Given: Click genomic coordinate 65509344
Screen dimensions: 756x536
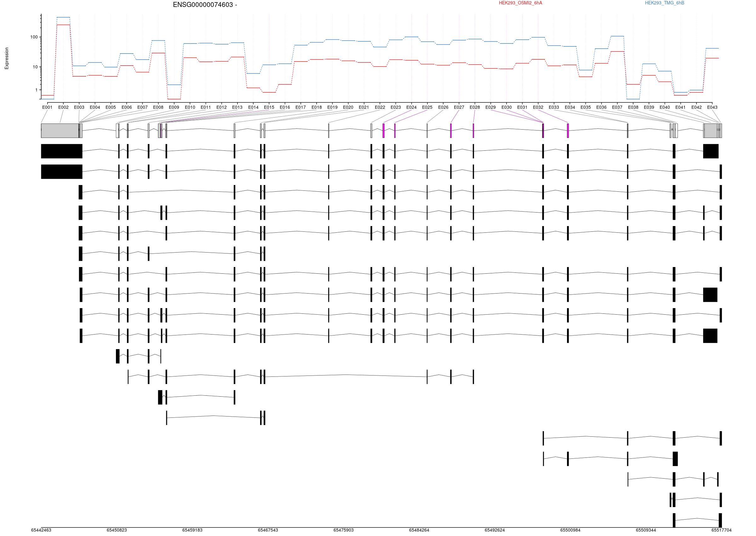Looking at the screenshot, I should [645, 530].
